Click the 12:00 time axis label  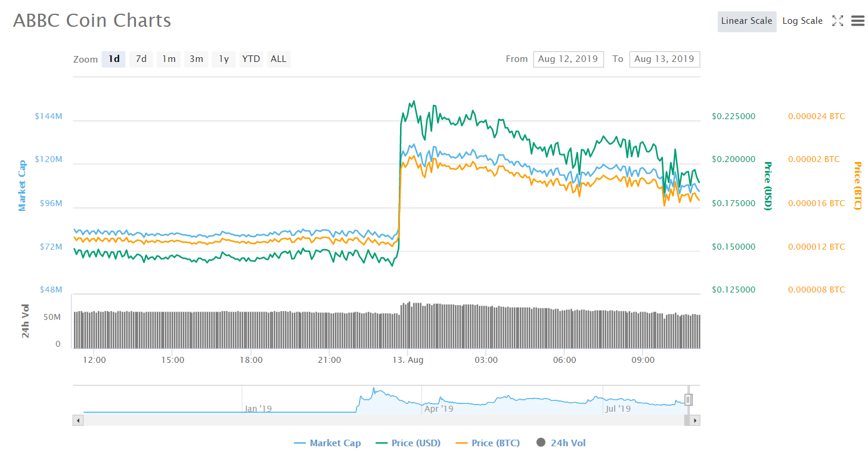[x=94, y=360]
